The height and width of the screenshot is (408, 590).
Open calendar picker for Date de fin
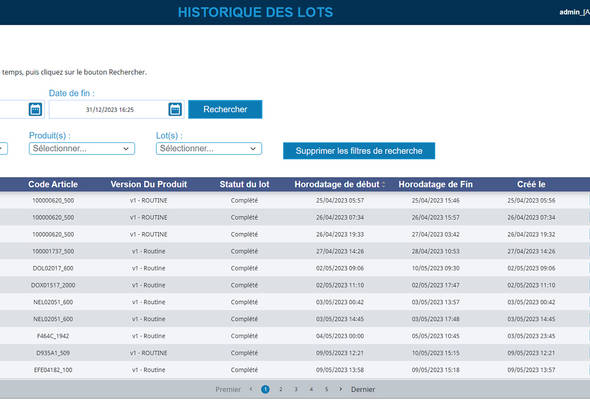pos(175,110)
